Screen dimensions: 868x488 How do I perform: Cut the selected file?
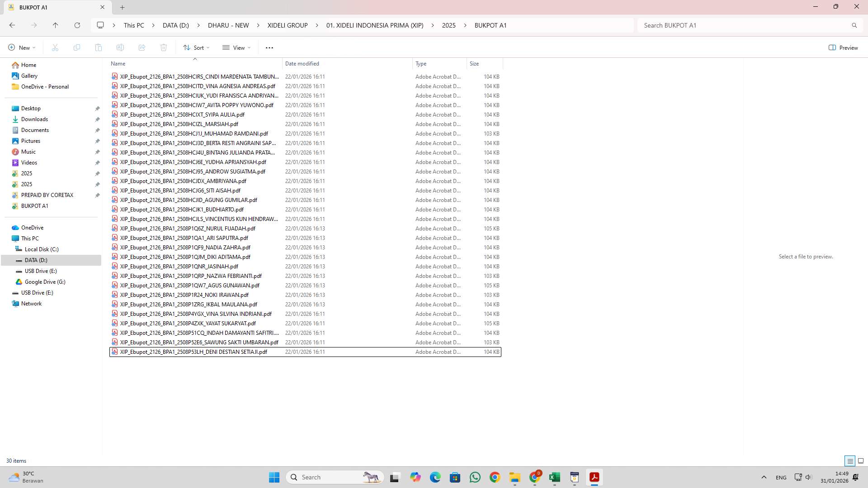(55, 47)
